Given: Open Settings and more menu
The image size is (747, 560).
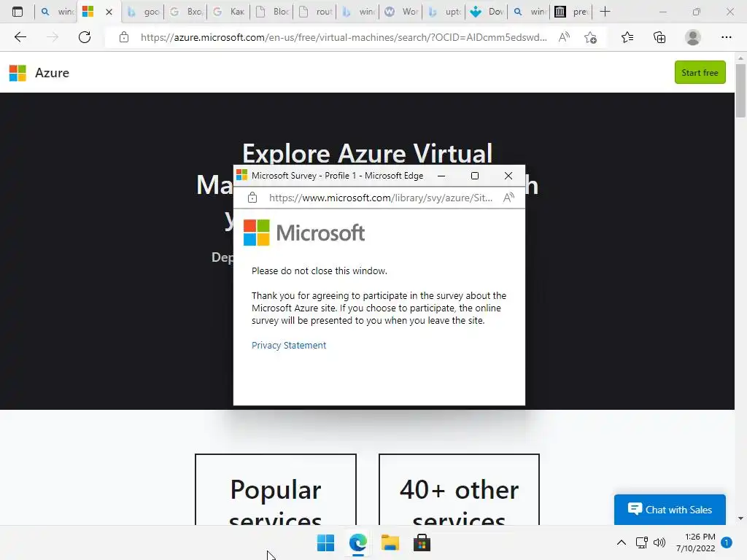Looking at the screenshot, I should [x=726, y=37].
